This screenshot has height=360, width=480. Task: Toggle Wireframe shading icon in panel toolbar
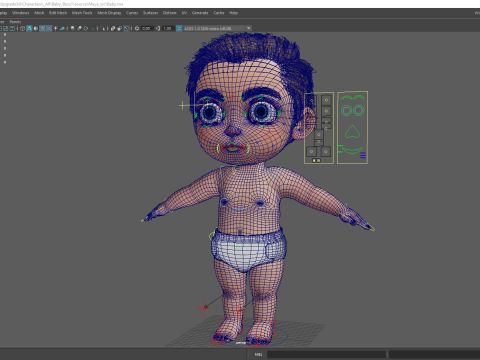click(x=22, y=28)
